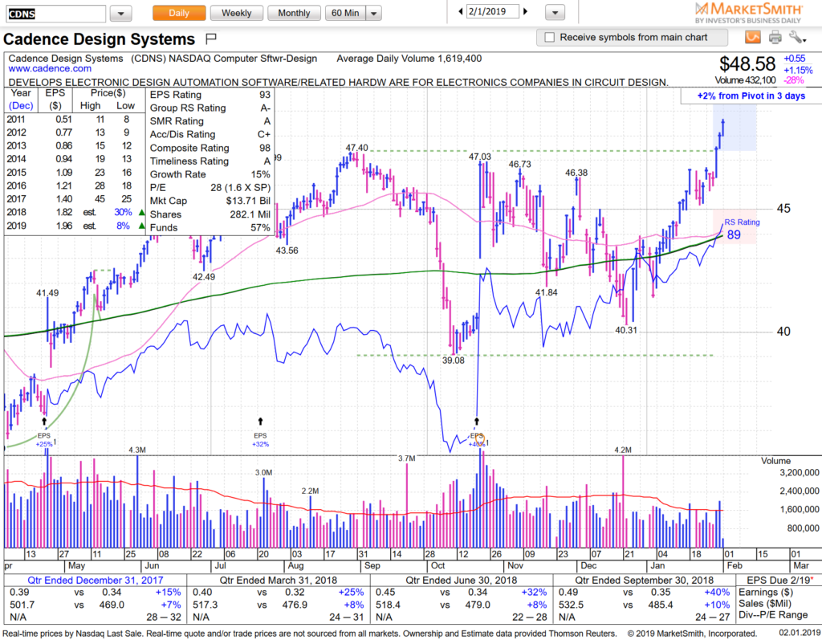The width and height of the screenshot is (822, 644).
Task: Click the 2/1/2019 date field
Action: click(492, 11)
